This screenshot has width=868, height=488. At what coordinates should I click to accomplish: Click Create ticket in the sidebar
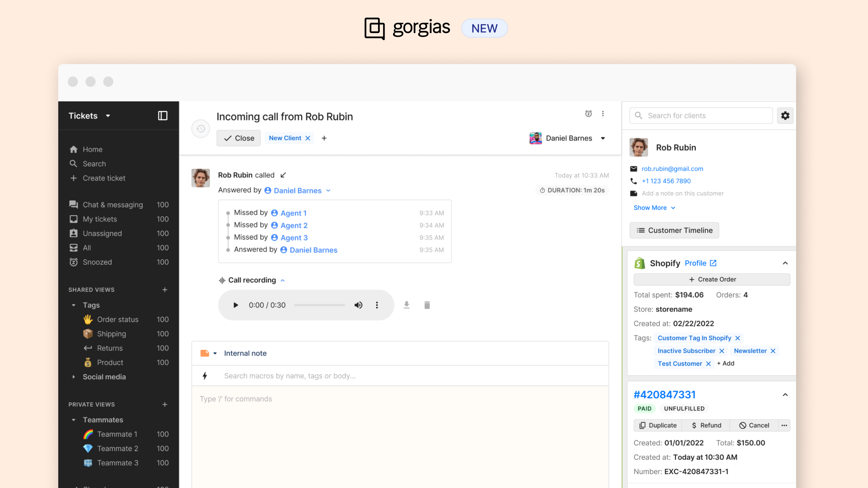[x=104, y=178]
